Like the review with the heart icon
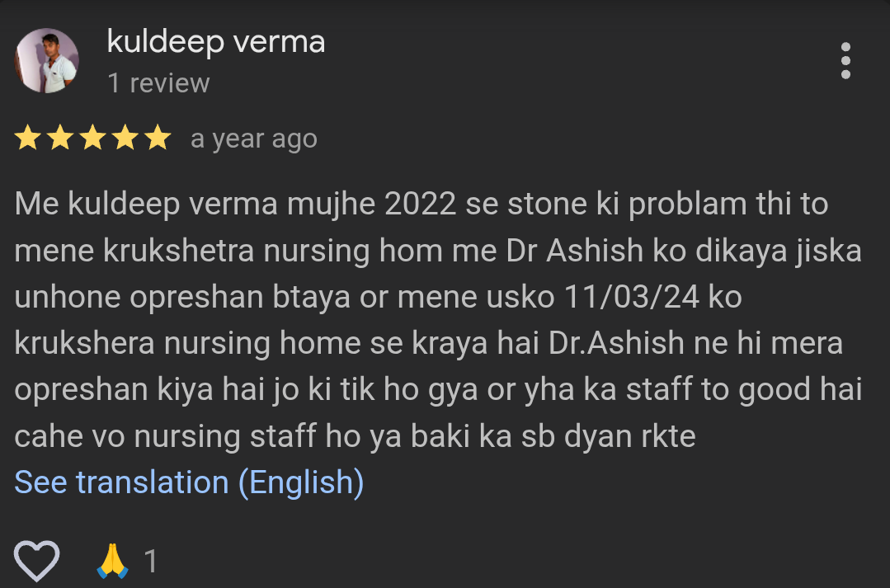 (37, 561)
